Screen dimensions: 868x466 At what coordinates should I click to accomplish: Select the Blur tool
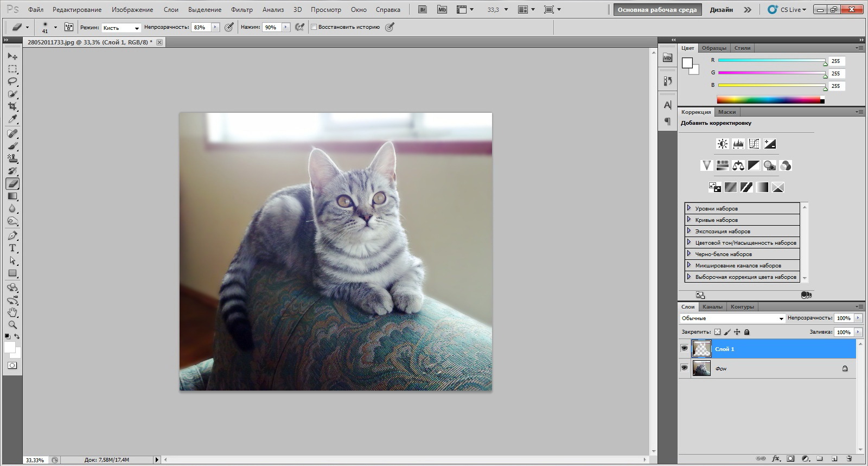point(12,209)
